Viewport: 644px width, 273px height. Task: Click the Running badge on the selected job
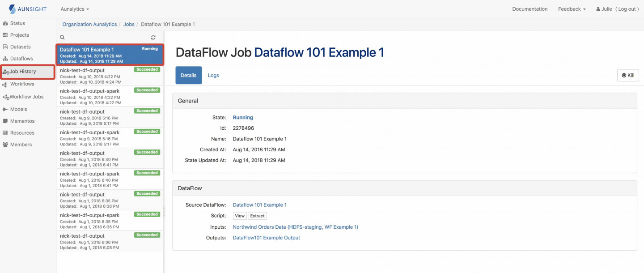point(150,49)
